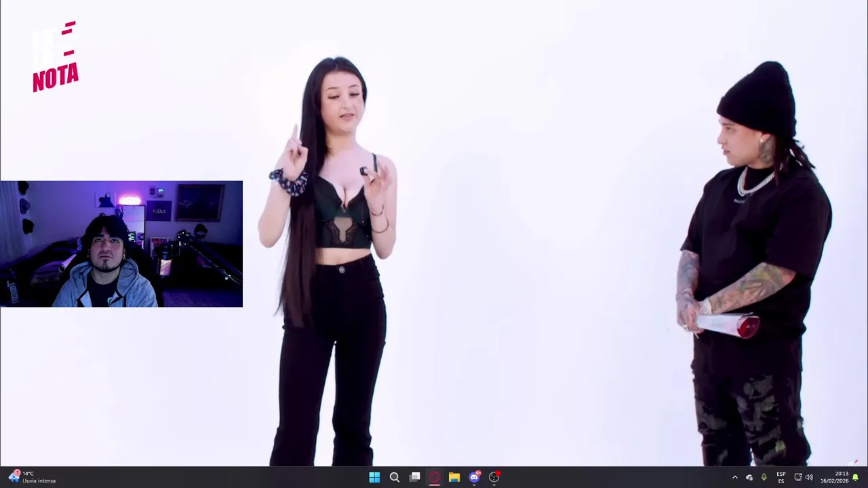868x488 pixels.
Task: Open the clock showing 20:13
Action: pos(834,477)
